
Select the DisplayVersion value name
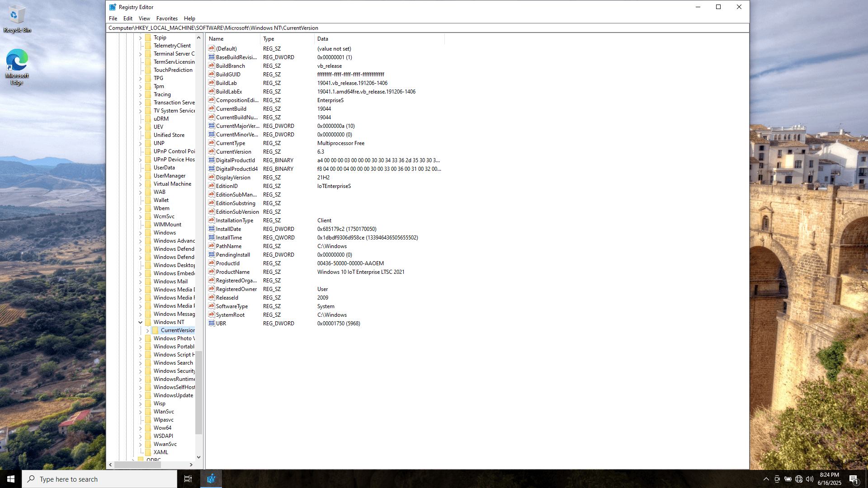(233, 178)
